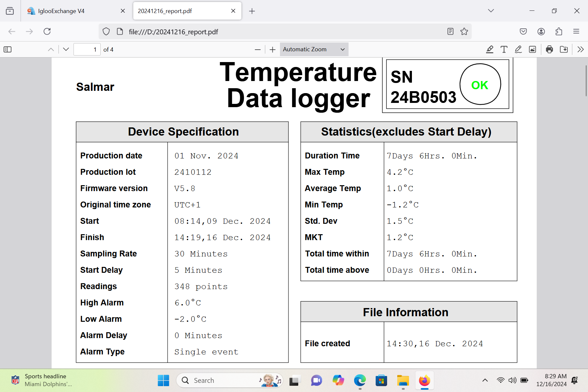Launch the Teams chat taskbar app
This screenshot has width=588, height=392.
click(x=316, y=380)
